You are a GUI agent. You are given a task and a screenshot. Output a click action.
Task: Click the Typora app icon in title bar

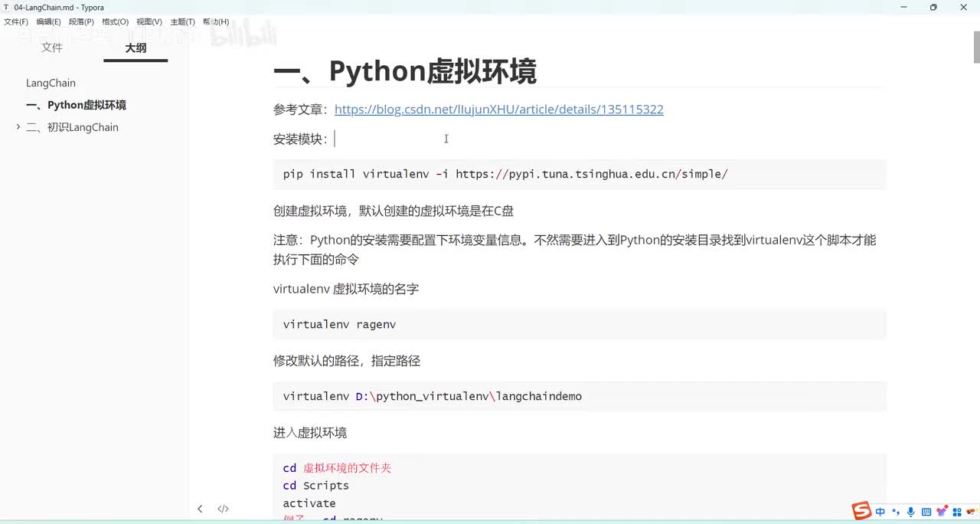6,8
